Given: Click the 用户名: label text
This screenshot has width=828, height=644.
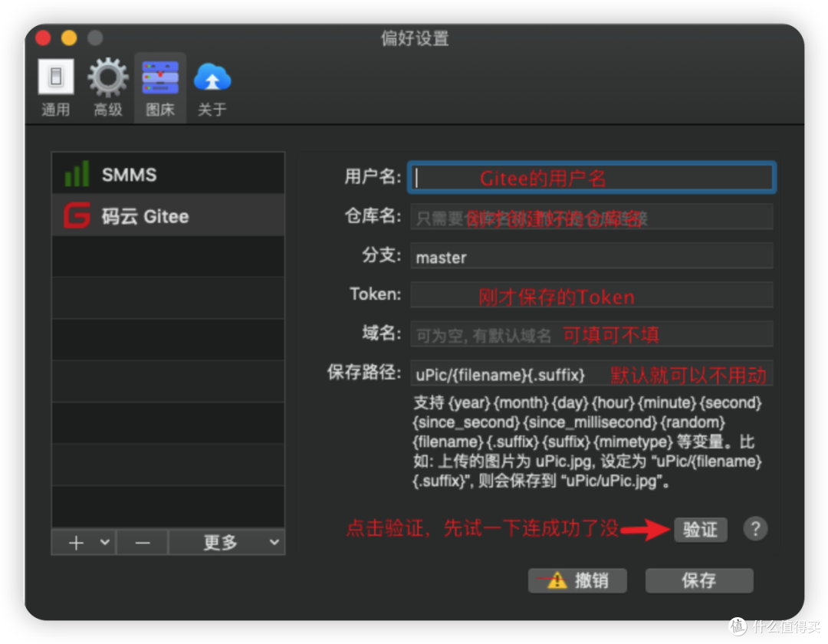Looking at the screenshot, I should point(373,176).
